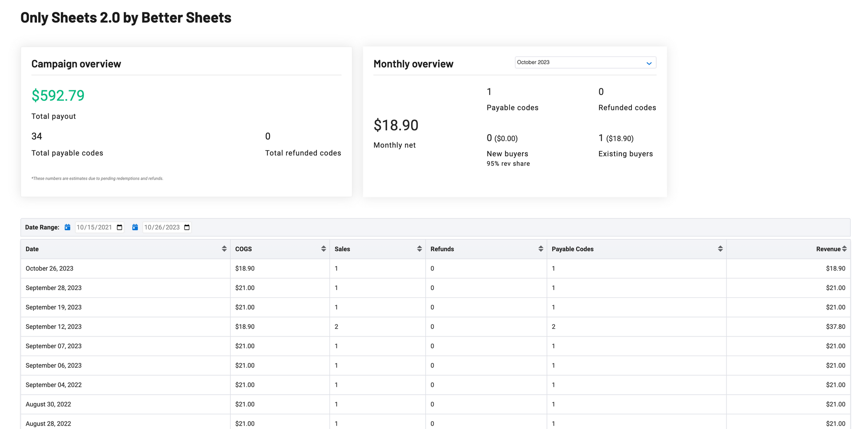Viewport: 868px width, 429px height.
Task: Sort table by Revenue column arrows
Action: (844, 249)
